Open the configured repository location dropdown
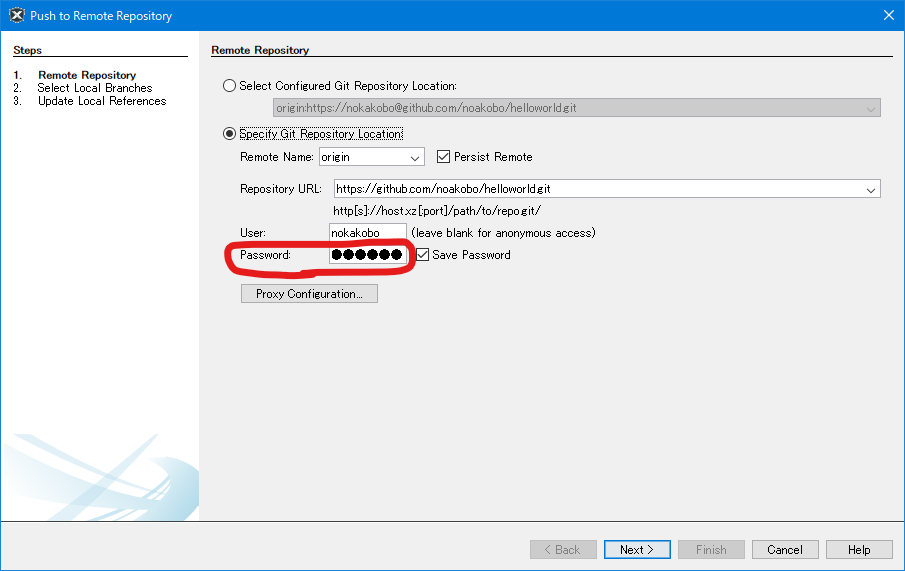The height and width of the screenshot is (571, 905). coord(870,108)
